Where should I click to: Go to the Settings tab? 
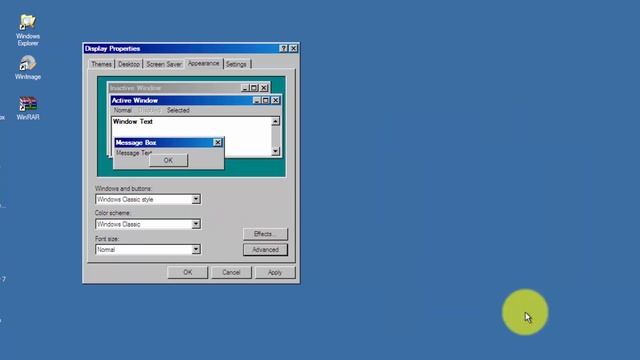click(x=236, y=64)
